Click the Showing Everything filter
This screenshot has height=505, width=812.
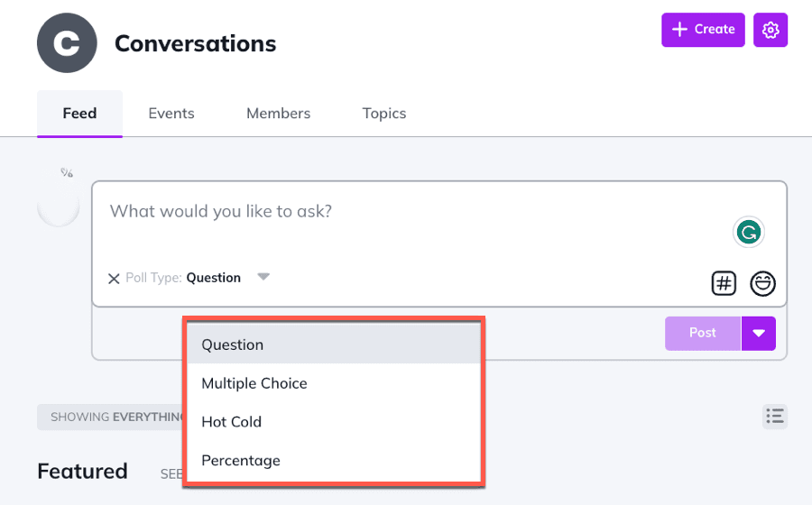[110, 418]
